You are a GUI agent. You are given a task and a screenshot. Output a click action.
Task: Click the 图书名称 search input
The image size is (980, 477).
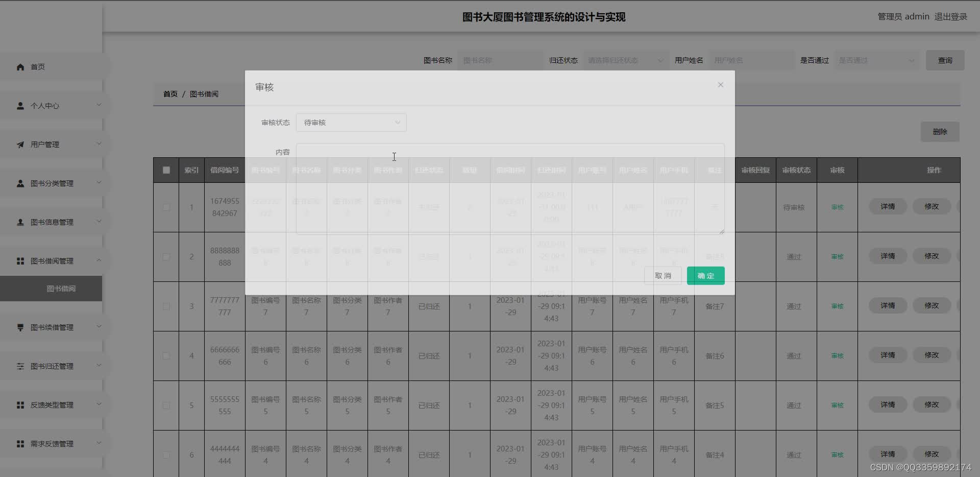click(x=500, y=60)
